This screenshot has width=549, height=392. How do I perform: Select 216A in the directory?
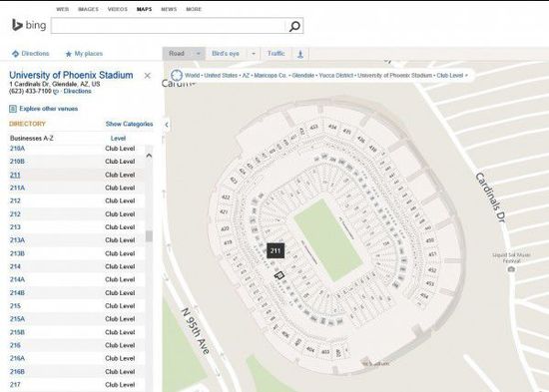tap(17, 358)
